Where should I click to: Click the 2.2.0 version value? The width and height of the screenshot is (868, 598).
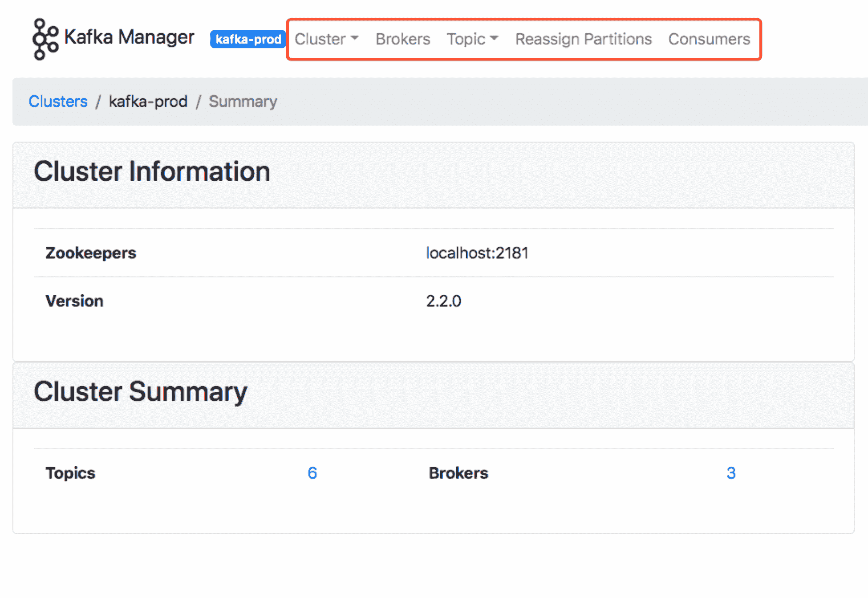pyautogui.click(x=443, y=301)
